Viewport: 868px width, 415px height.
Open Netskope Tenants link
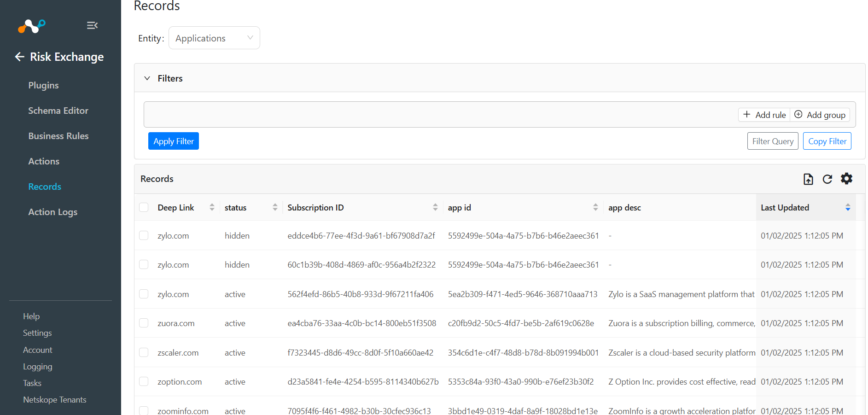coord(55,400)
